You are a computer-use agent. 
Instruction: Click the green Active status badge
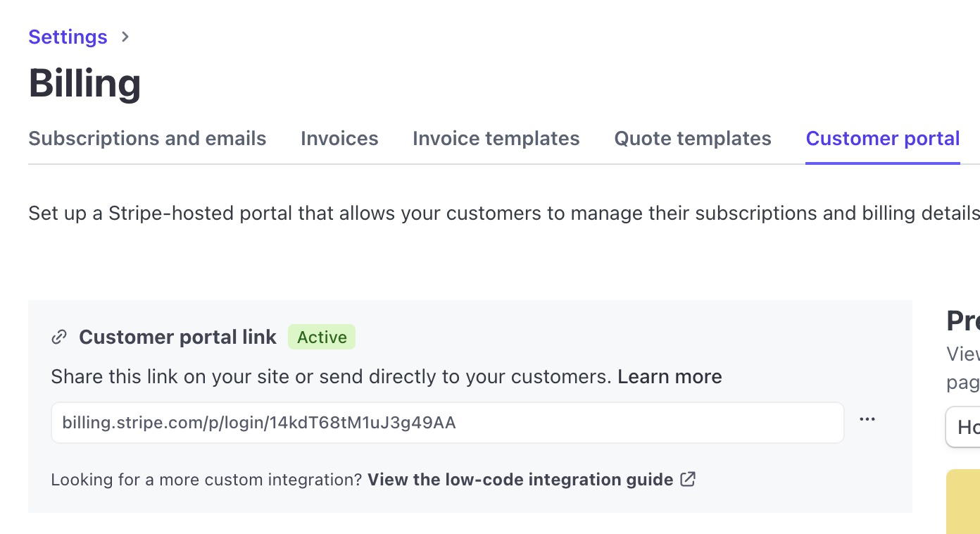[x=322, y=337]
